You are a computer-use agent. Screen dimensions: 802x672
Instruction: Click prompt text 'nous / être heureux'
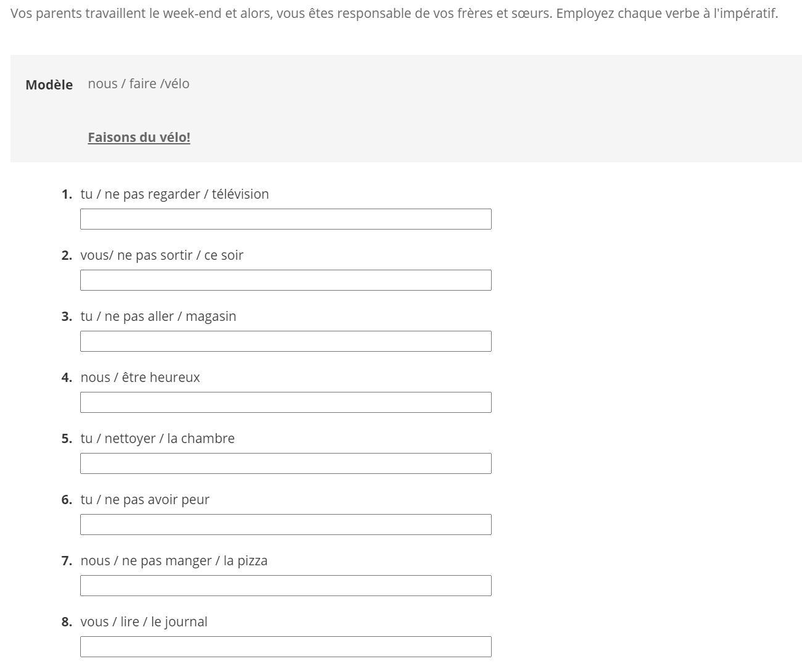pos(140,377)
